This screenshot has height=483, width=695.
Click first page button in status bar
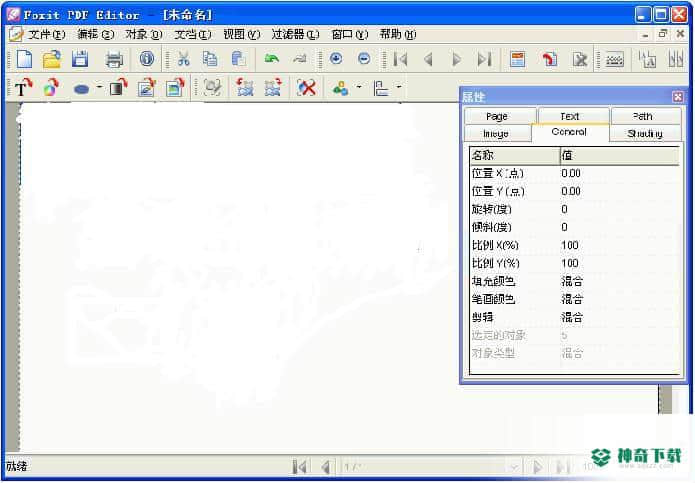point(300,467)
